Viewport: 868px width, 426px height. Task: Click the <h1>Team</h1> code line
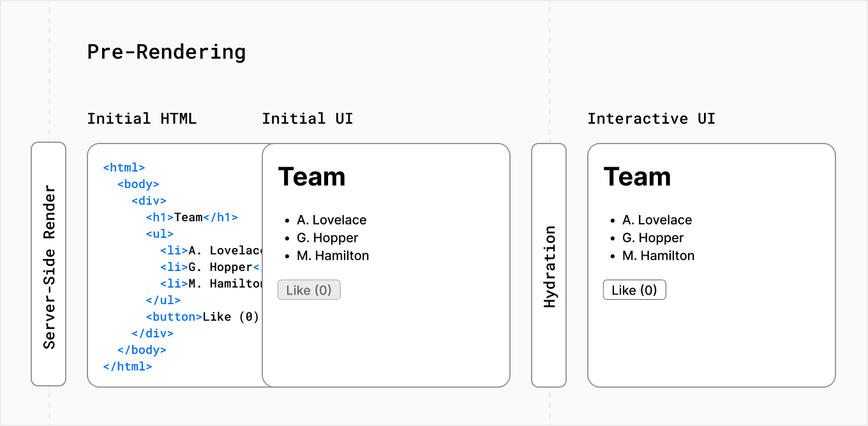click(191, 217)
